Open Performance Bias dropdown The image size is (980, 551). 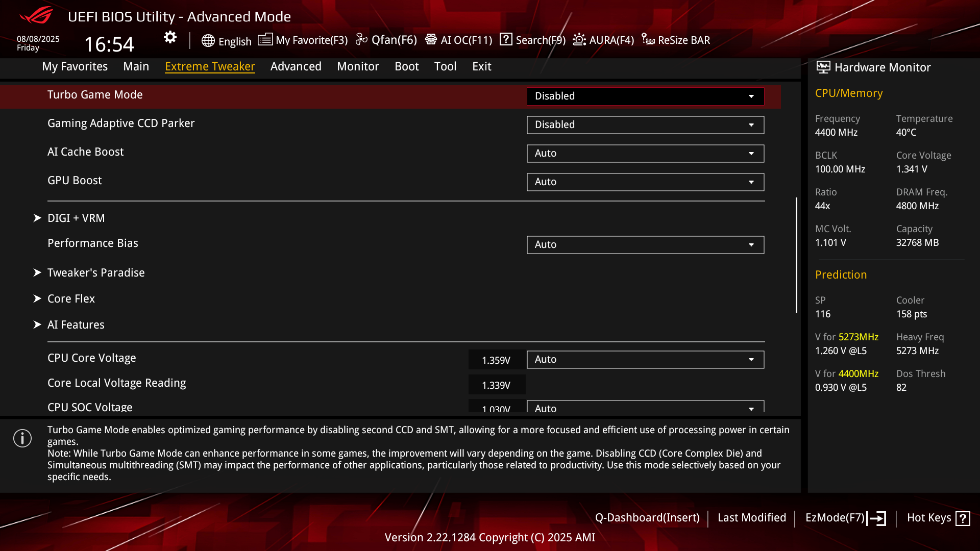[x=645, y=245]
